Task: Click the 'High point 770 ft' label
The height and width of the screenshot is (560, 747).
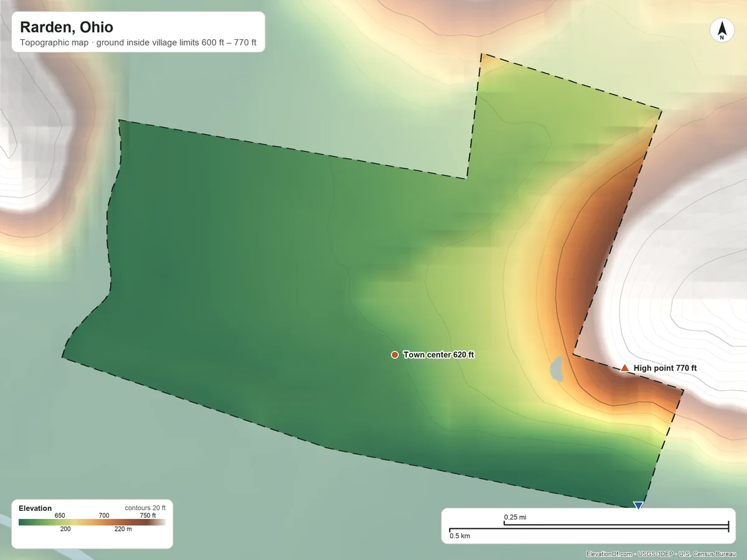Action: click(x=665, y=368)
